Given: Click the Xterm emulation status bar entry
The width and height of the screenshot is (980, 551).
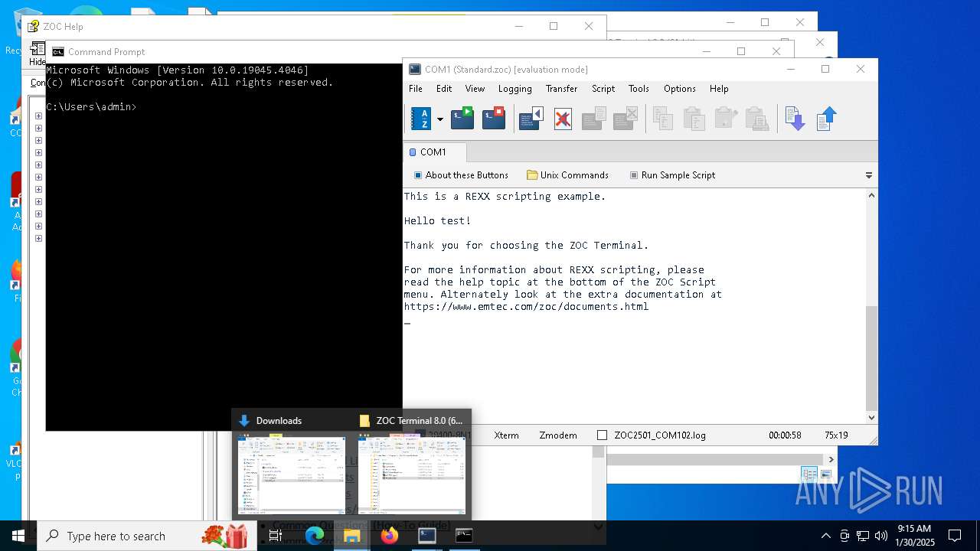Looking at the screenshot, I should click(x=506, y=435).
